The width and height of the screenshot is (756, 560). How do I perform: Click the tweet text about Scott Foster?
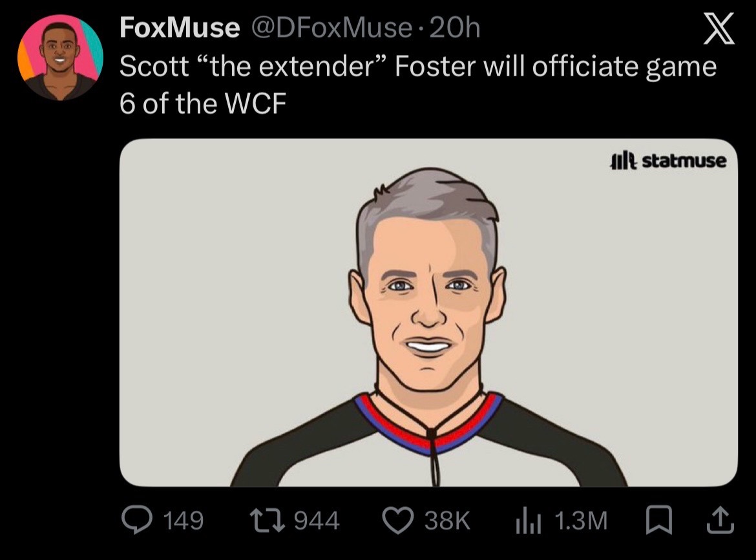click(418, 85)
